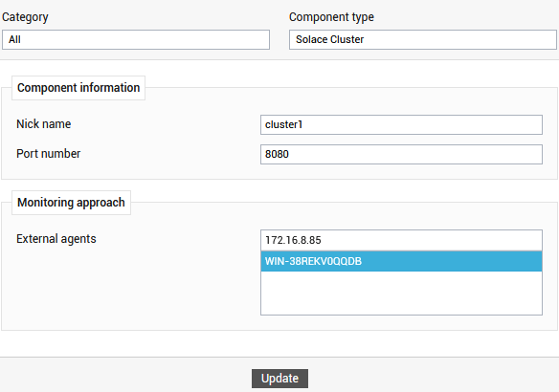Click the Port number input field
The height and width of the screenshot is (392, 559).
pos(401,154)
